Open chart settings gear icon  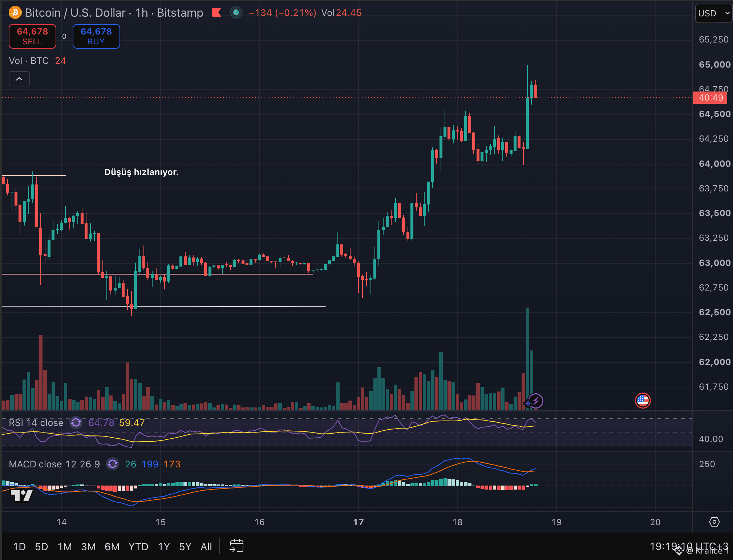pyautogui.click(x=714, y=522)
